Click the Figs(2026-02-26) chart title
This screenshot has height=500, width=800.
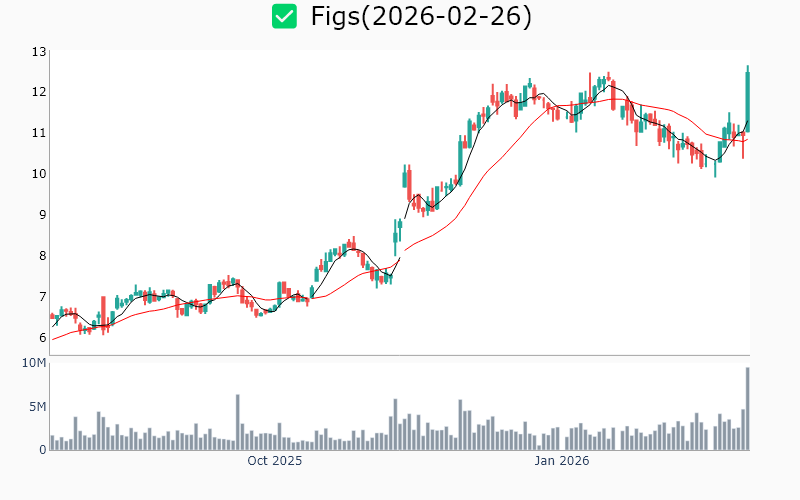pyautogui.click(x=421, y=17)
